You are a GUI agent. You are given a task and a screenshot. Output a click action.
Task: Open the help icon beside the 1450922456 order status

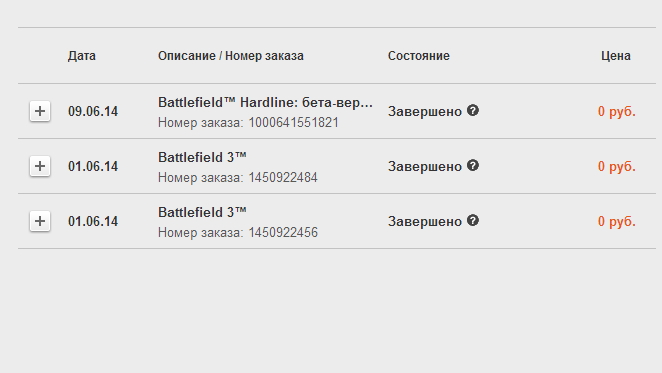tap(473, 220)
